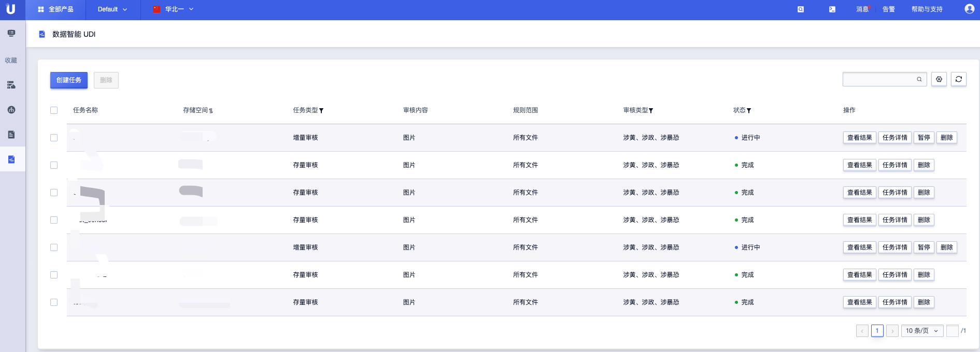This screenshot has width=980, height=352.
Task: Check the first row's checkbox
Action: click(54, 138)
